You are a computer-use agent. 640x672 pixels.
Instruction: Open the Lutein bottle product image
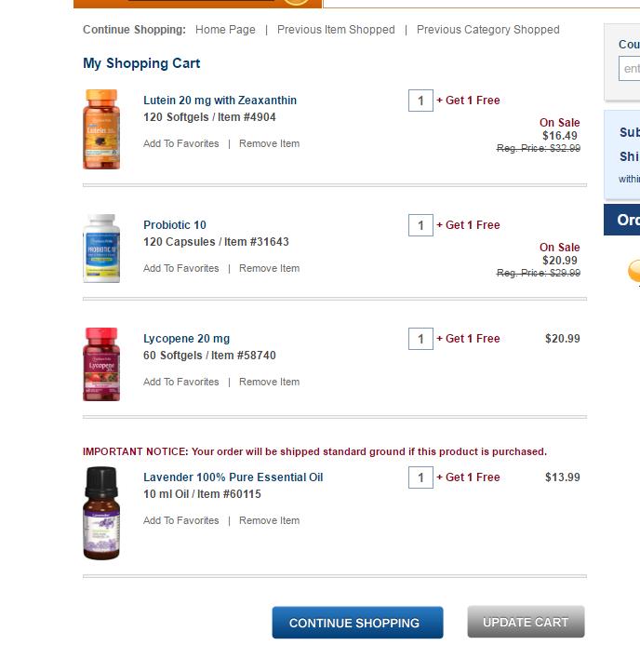tap(101, 129)
